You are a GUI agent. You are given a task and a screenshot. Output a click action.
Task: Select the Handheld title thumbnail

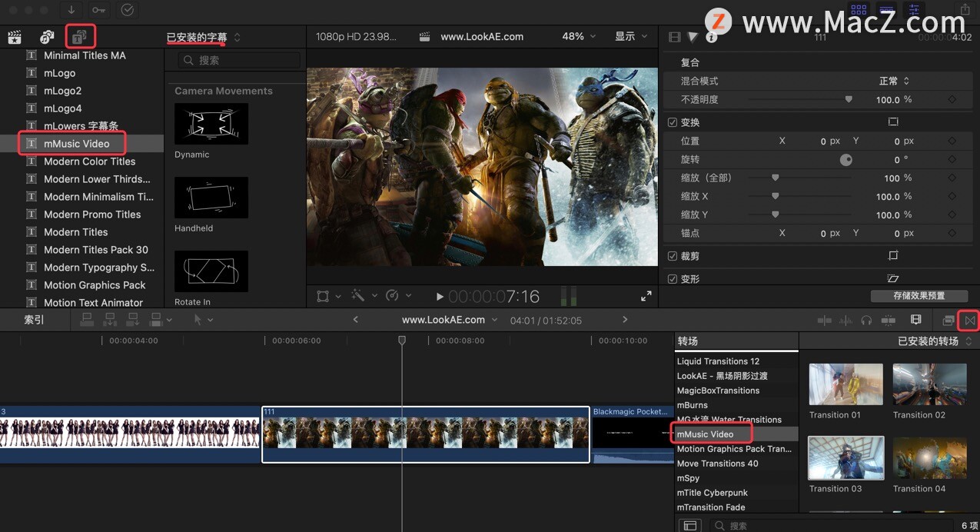(x=211, y=198)
